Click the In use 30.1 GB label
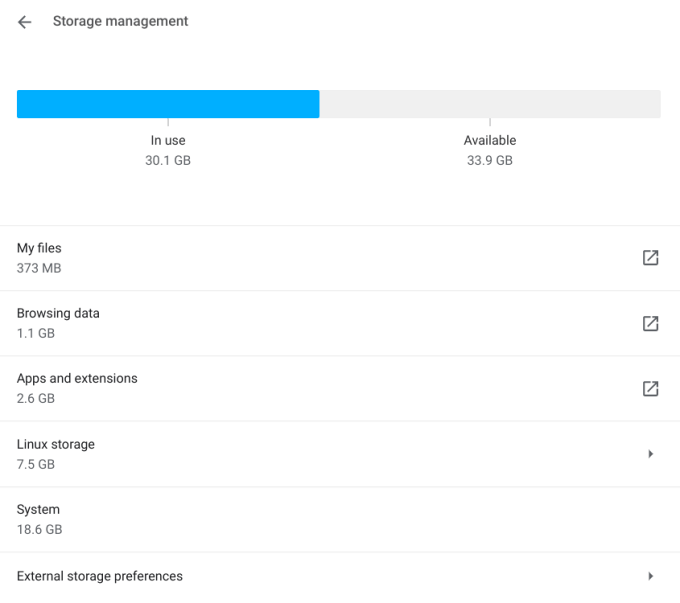 click(168, 150)
